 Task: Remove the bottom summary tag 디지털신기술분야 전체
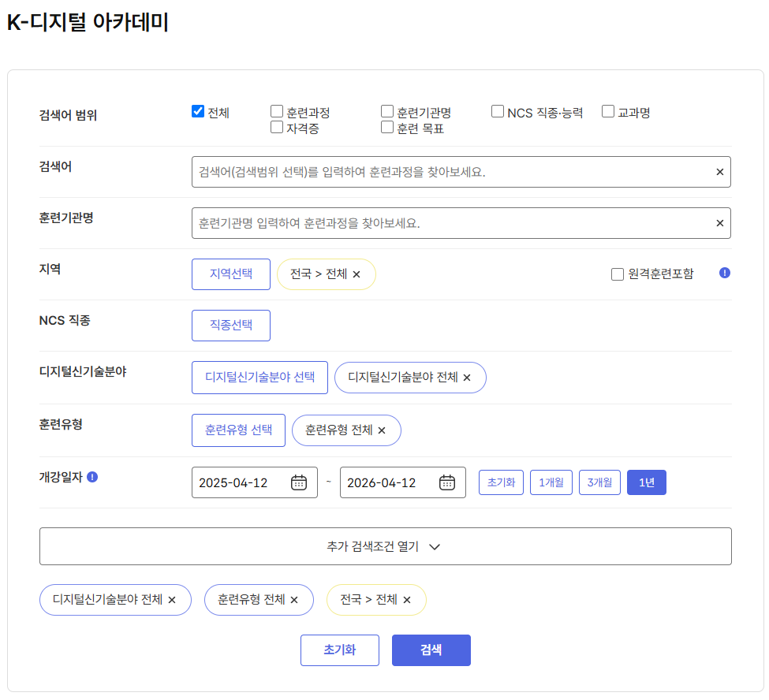pos(172,600)
